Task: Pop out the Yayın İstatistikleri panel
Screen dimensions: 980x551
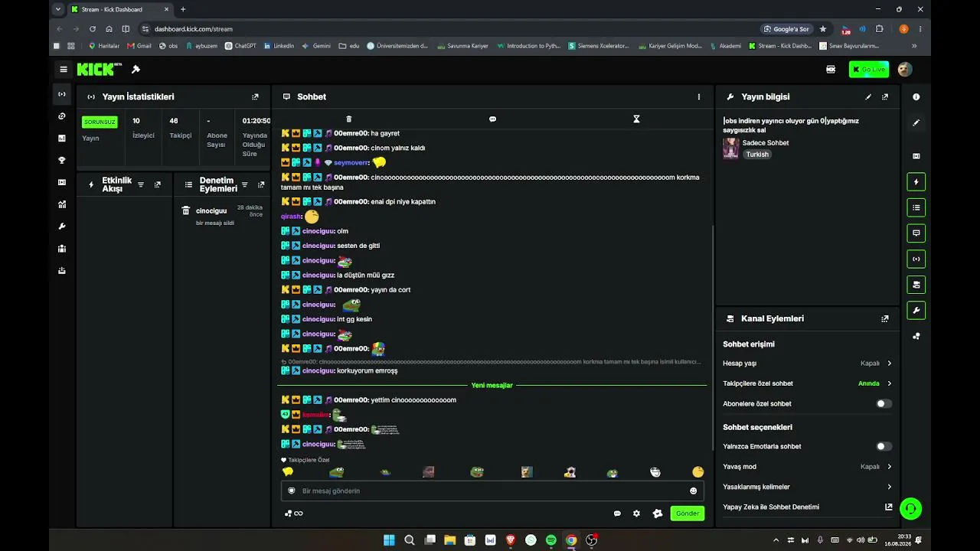Action: [255, 97]
